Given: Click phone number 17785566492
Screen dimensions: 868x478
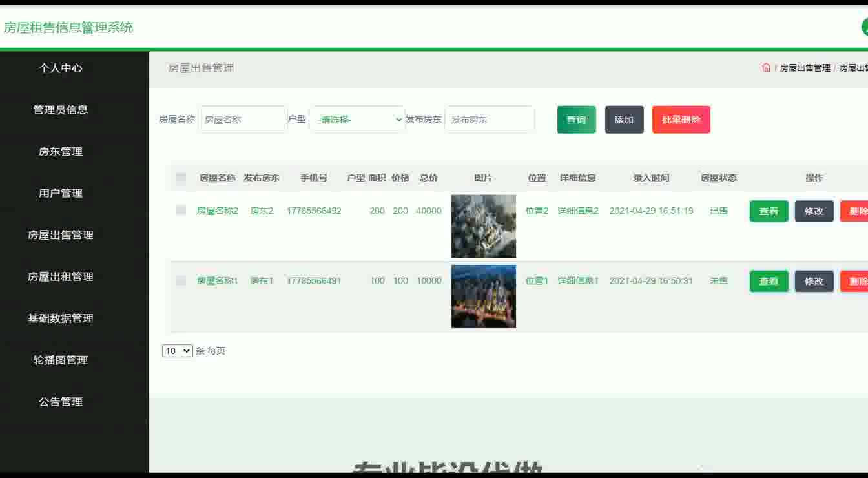Looking at the screenshot, I should [x=314, y=211].
